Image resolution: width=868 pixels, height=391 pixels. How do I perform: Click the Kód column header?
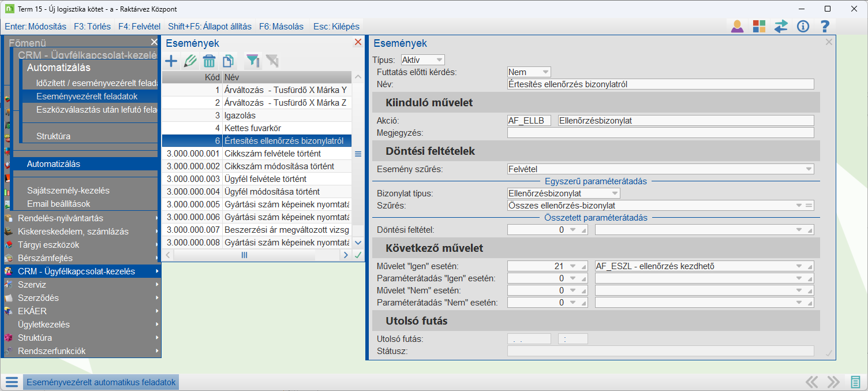tap(192, 77)
